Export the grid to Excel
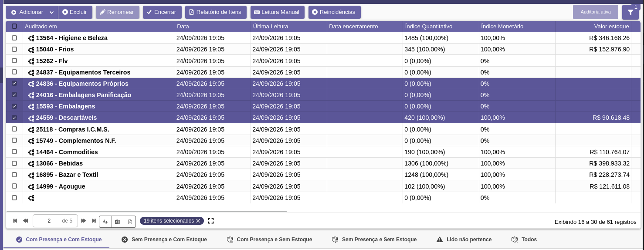The width and height of the screenshot is (644, 250). [118, 221]
